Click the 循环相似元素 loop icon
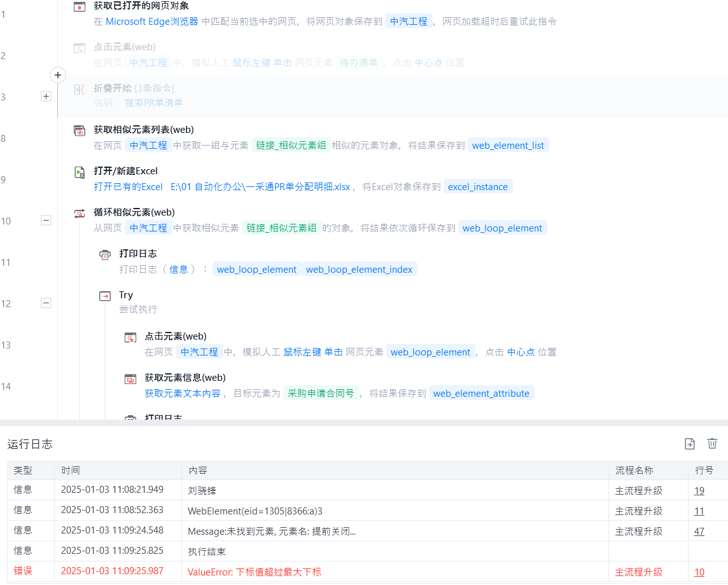Image resolution: width=728 pixels, height=585 pixels. tap(80, 213)
